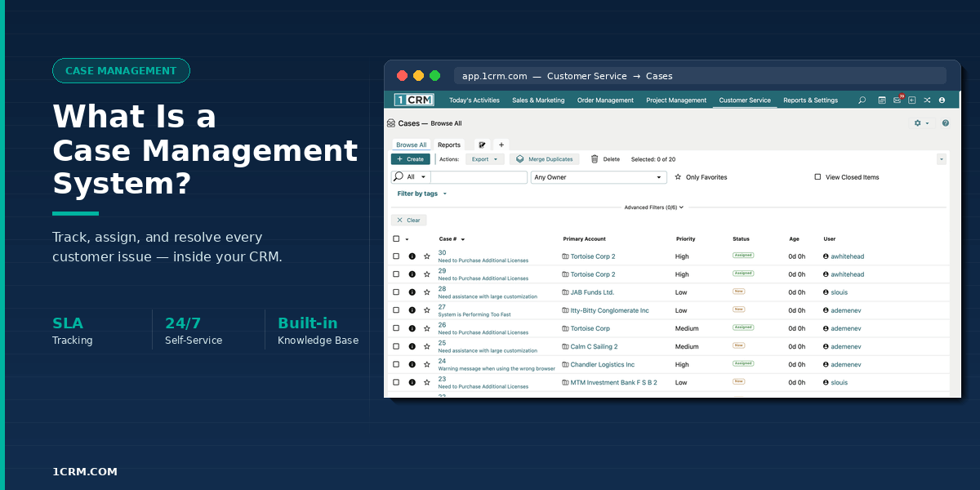Open the selection arrow beside header checkbox
Viewport: 980px width, 490px height.
pos(407,239)
